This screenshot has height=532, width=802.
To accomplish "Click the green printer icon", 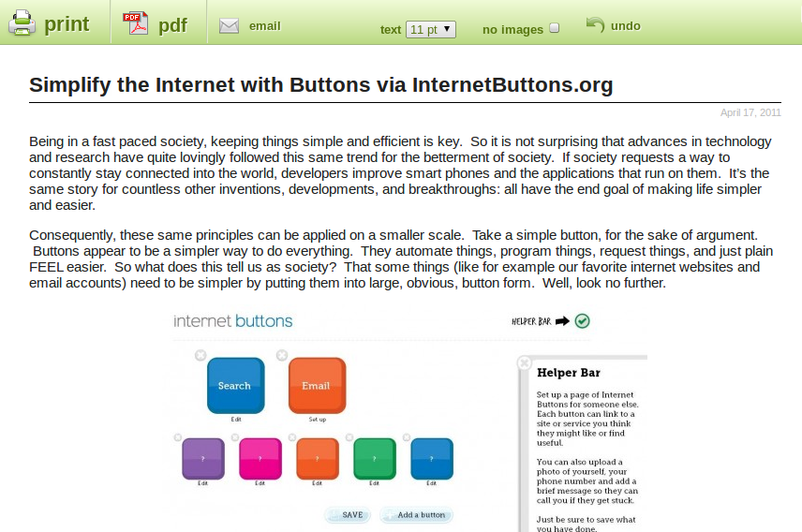I will [22, 23].
